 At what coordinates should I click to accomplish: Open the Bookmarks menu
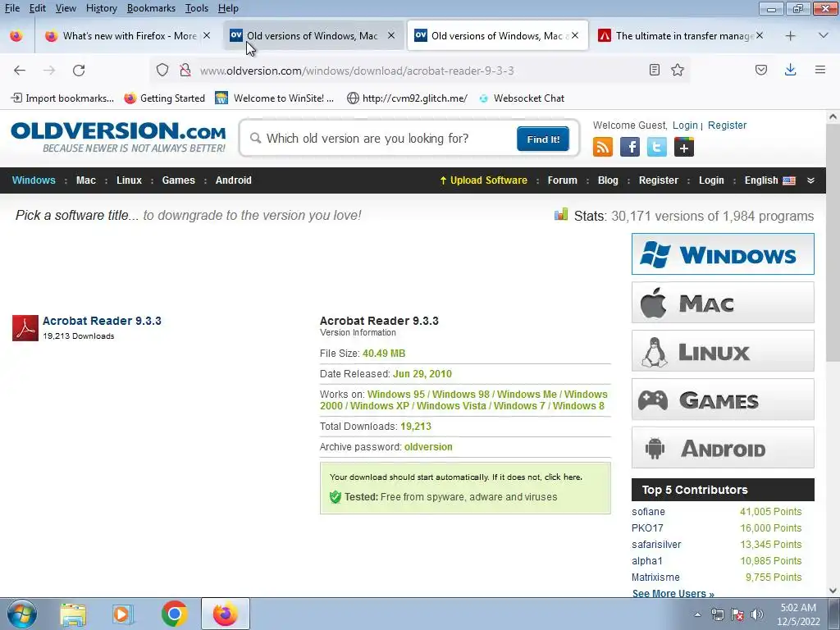tap(151, 8)
